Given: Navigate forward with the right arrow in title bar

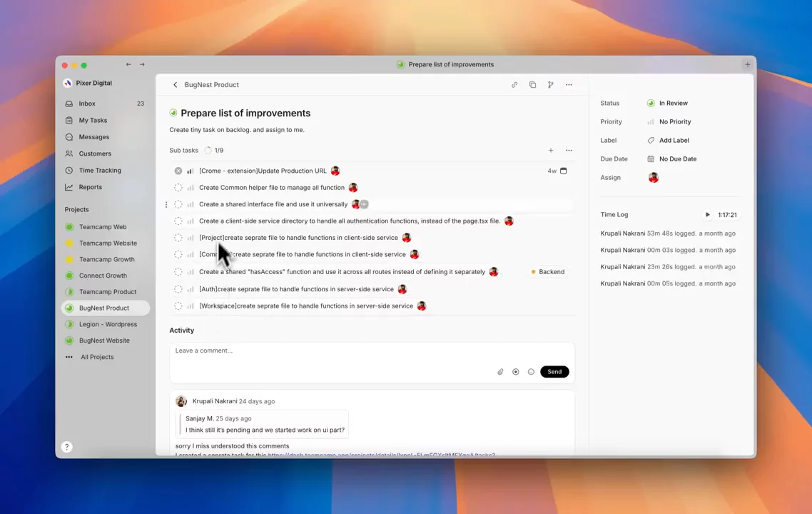Looking at the screenshot, I should pos(142,64).
